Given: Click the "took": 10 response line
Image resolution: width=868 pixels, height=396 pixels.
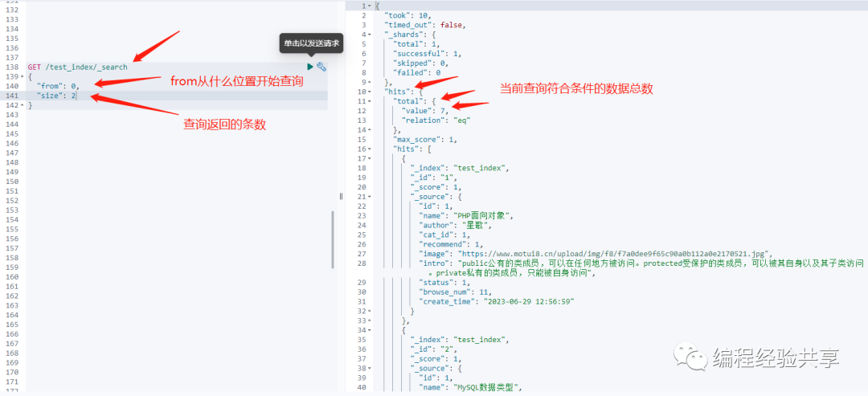Looking at the screenshot, I should 408,15.
